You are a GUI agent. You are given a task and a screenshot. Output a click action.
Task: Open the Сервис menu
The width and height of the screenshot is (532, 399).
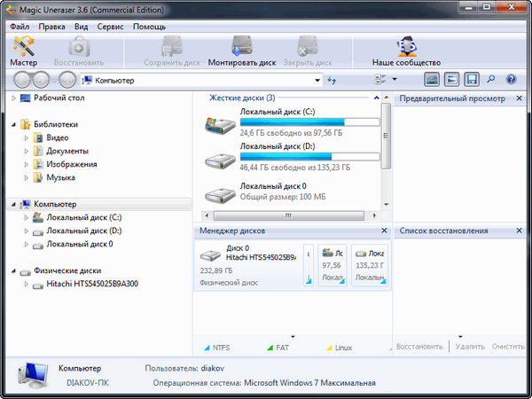coord(110,27)
